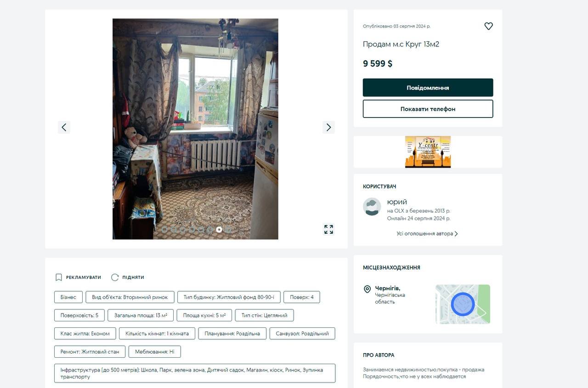Click Показати телефон button
Image resolution: width=588 pixels, height=388 pixels.
coord(428,109)
